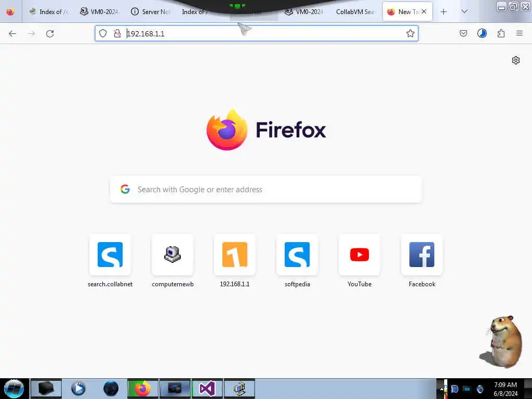
Task: Reload the page with refresh icon
Action: pyautogui.click(x=50, y=33)
